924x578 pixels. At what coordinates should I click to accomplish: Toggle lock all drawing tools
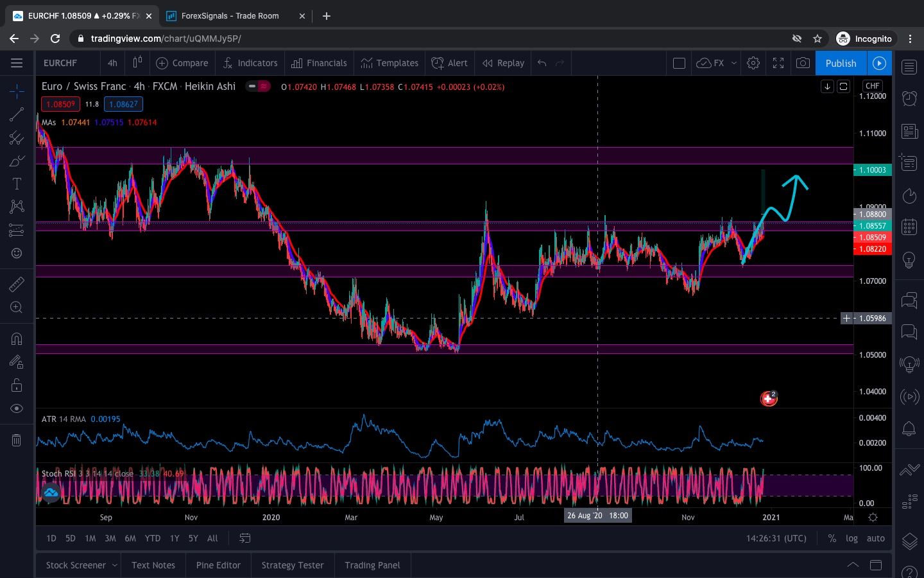(17, 385)
